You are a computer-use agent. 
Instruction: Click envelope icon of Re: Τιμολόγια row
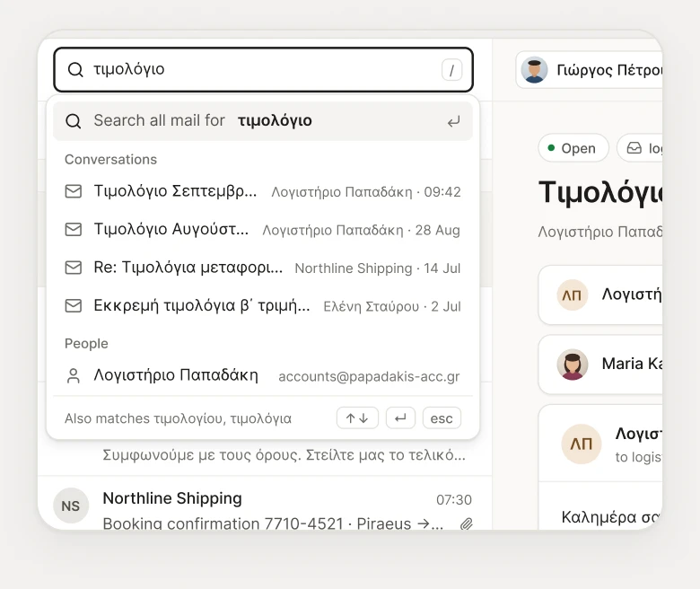pos(74,268)
